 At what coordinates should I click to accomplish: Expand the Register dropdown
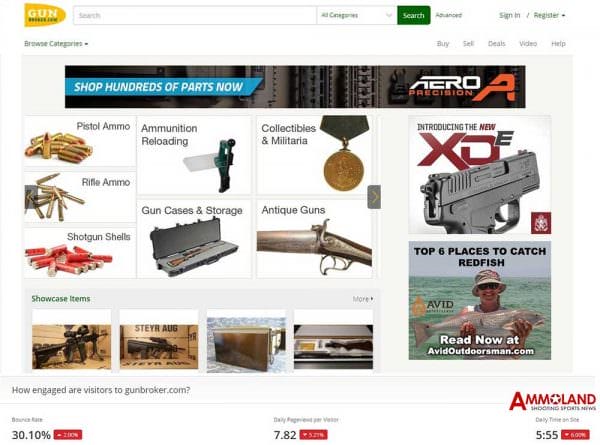549,15
